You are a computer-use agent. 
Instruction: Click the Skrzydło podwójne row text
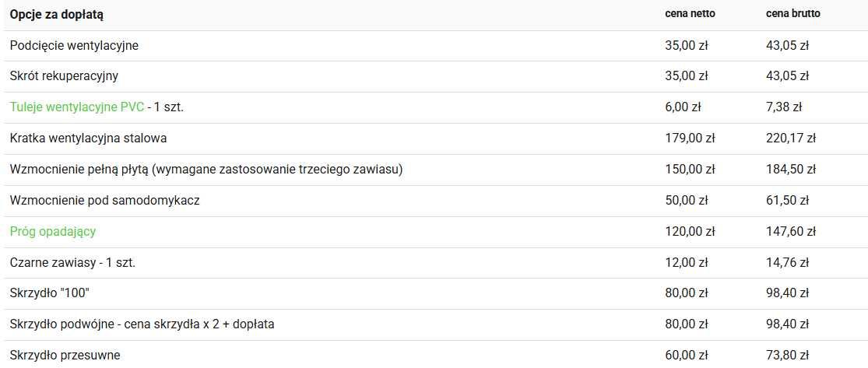(142, 324)
